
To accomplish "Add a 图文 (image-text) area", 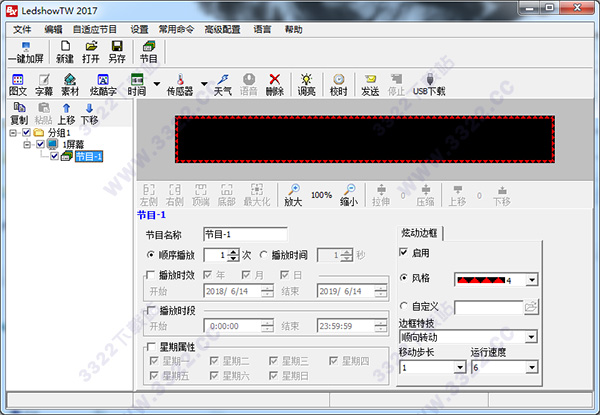I will point(18,84).
